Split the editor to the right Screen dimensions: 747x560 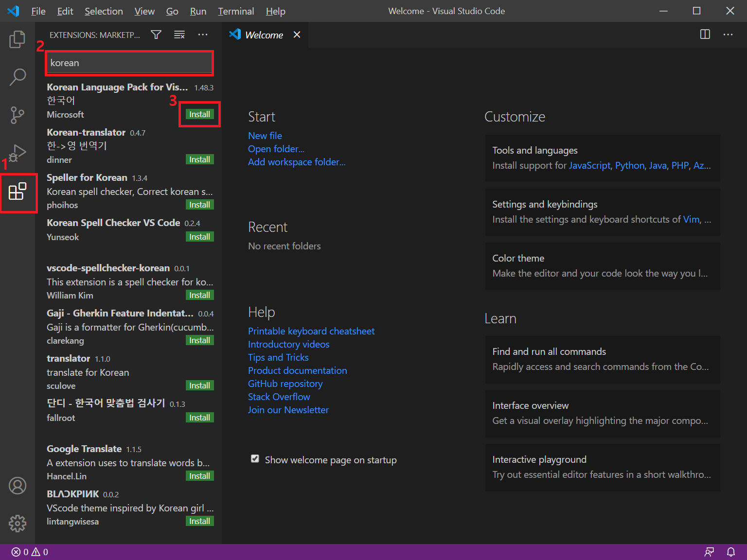click(705, 35)
